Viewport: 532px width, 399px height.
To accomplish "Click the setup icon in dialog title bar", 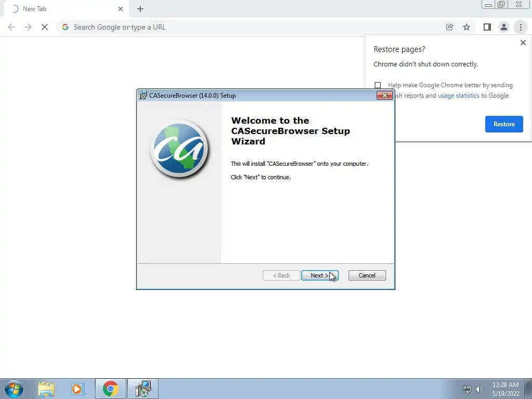I will pyautogui.click(x=143, y=96).
